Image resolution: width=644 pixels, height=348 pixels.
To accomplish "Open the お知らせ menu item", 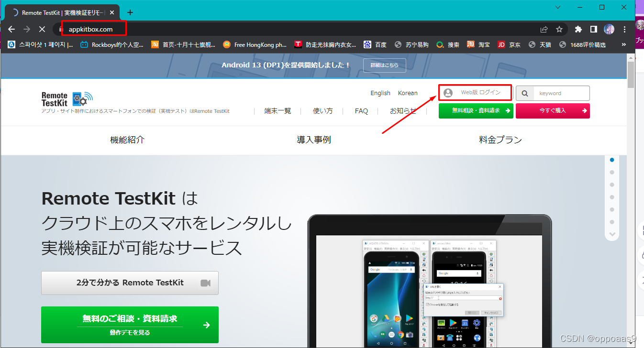I will [x=403, y=111].
